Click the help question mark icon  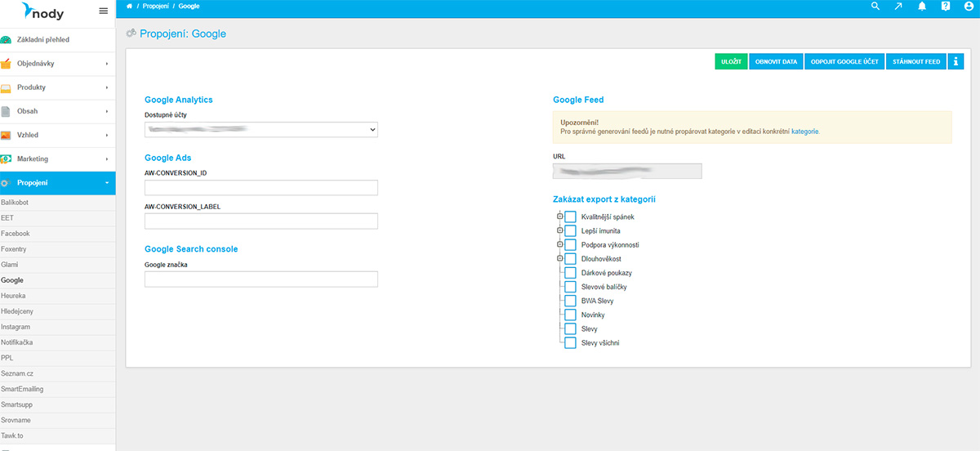(945, 7)
